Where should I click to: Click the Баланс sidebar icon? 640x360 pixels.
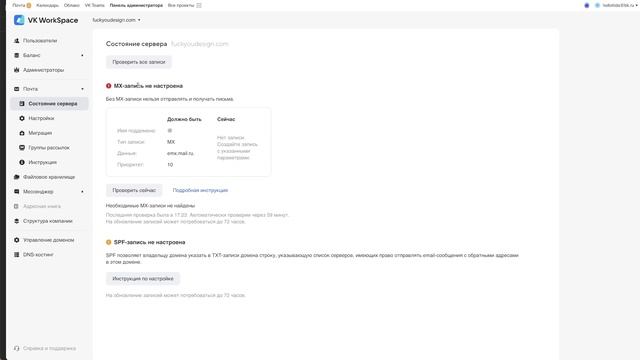16,55
